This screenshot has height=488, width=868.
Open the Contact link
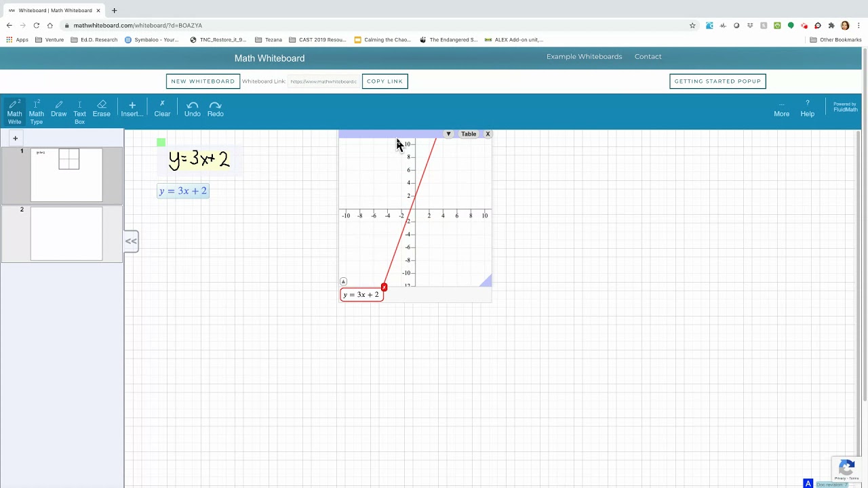648,56
